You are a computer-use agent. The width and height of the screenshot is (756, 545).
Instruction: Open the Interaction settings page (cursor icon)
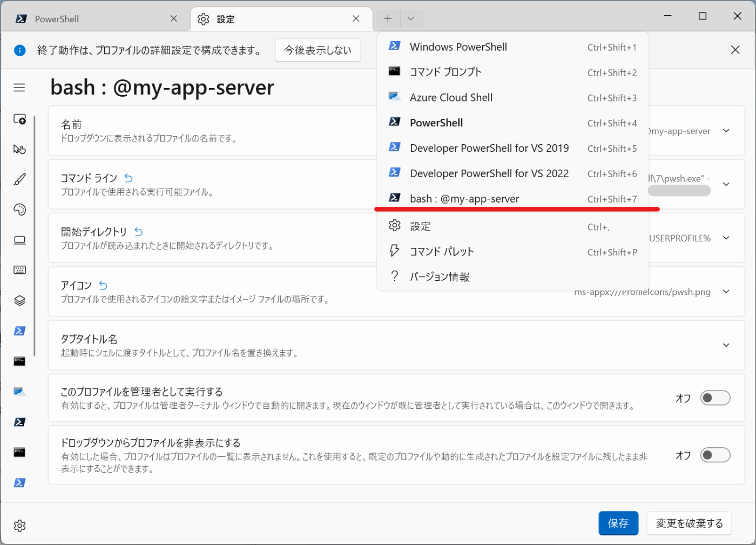click(x=19, y=149)
